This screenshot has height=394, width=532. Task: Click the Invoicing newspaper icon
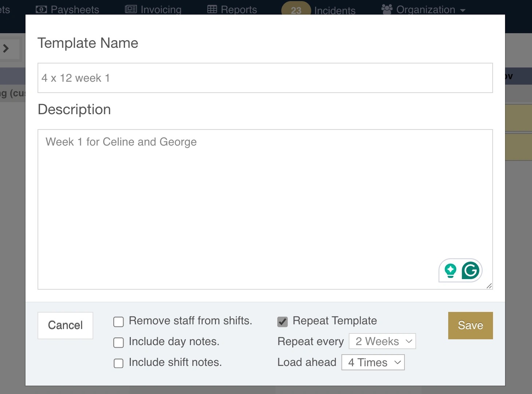click(x=131, y=9)
